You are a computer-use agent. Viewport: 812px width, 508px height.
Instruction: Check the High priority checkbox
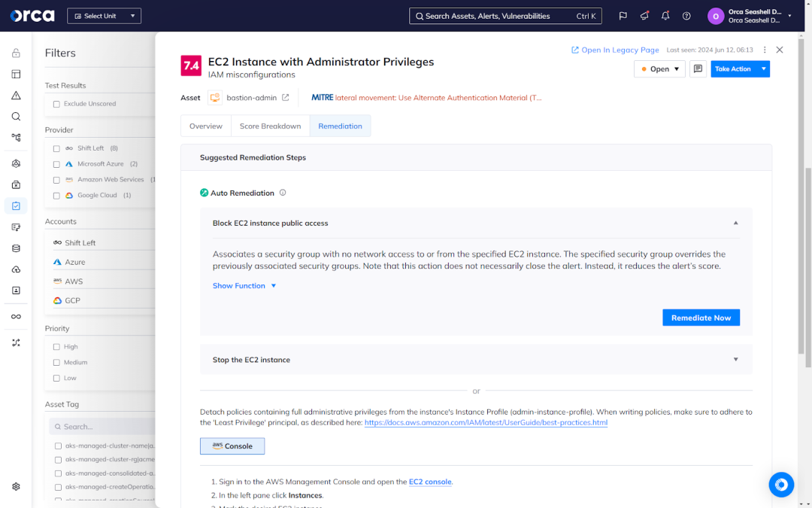click(56, 347)
